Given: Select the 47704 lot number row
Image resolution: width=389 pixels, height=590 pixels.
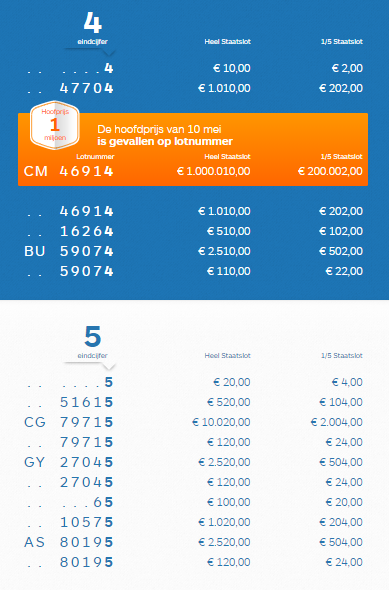Looking at the screenshot, I should pos(193,88).
